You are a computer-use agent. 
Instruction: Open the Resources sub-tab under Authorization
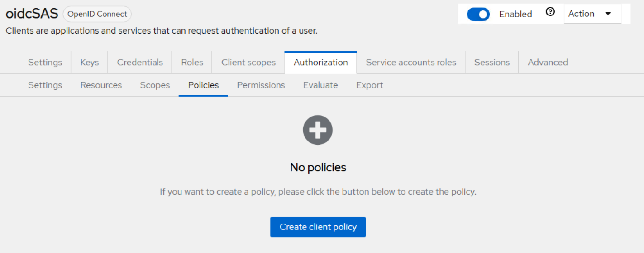(101, 85)
